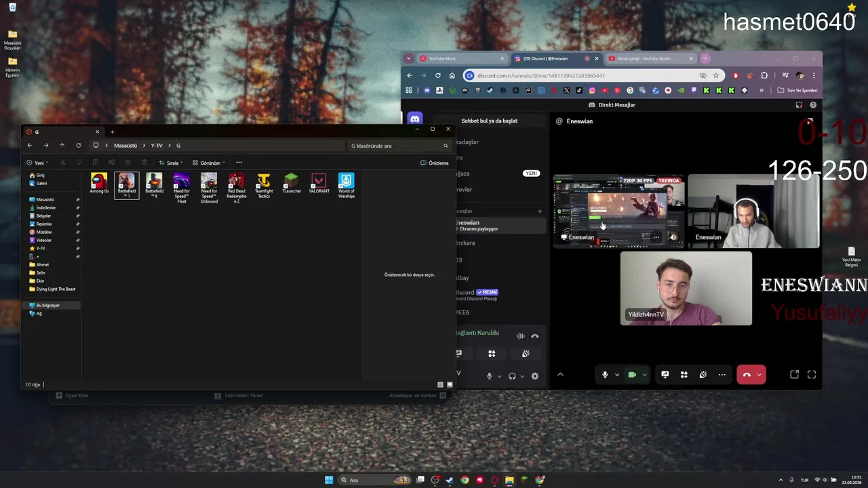Toggle noise suppression in voice panel
The width and height of the screenshot is (868, 488).
pos(520,336)
